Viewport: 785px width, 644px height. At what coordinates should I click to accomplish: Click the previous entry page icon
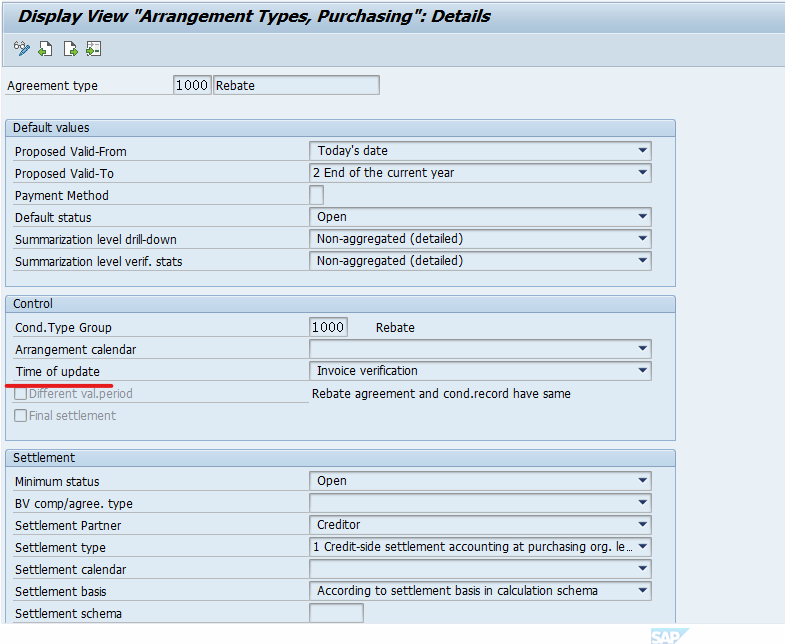46,49
